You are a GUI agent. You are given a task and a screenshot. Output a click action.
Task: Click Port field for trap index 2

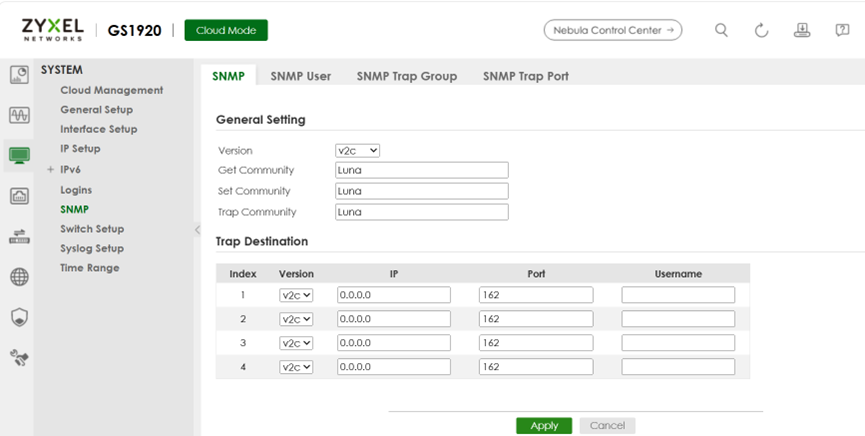(x=536, y=318)
